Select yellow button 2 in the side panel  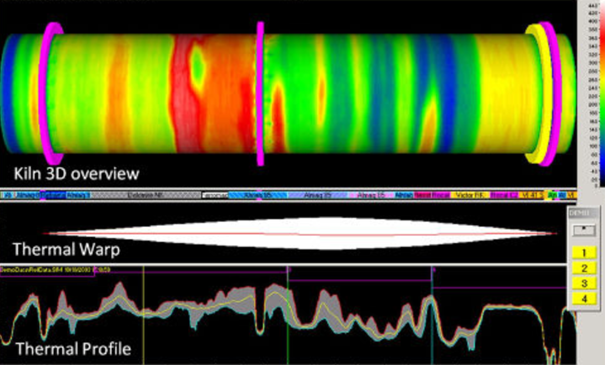(x=584, y=268)
